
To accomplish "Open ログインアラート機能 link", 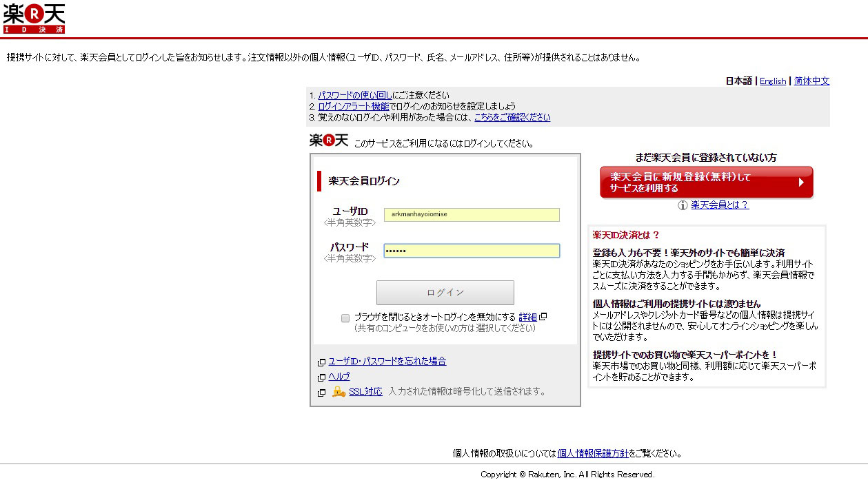I will pos(354,106).
